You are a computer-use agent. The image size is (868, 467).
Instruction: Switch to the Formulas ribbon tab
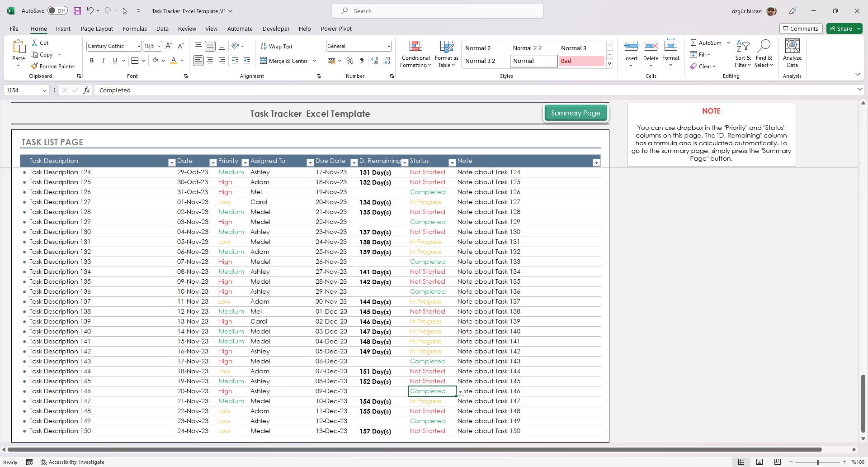tap(135, 29)
